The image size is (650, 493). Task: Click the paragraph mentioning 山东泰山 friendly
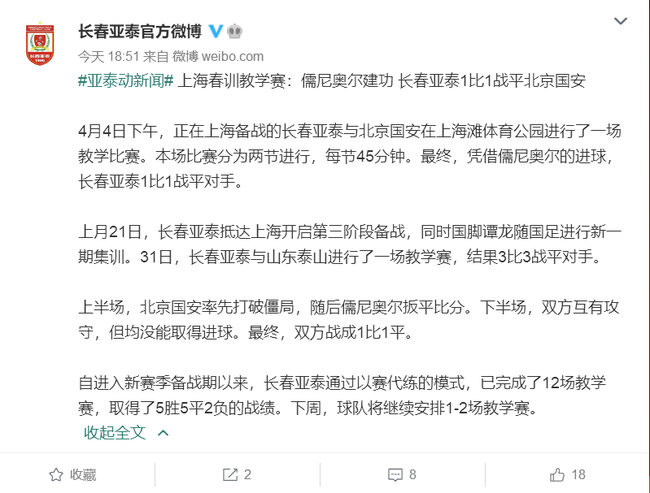pos(349,244)
